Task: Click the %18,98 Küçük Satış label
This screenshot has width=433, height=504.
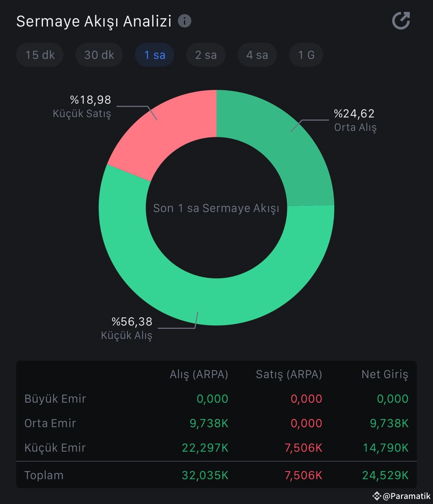Action: point(82,106)
